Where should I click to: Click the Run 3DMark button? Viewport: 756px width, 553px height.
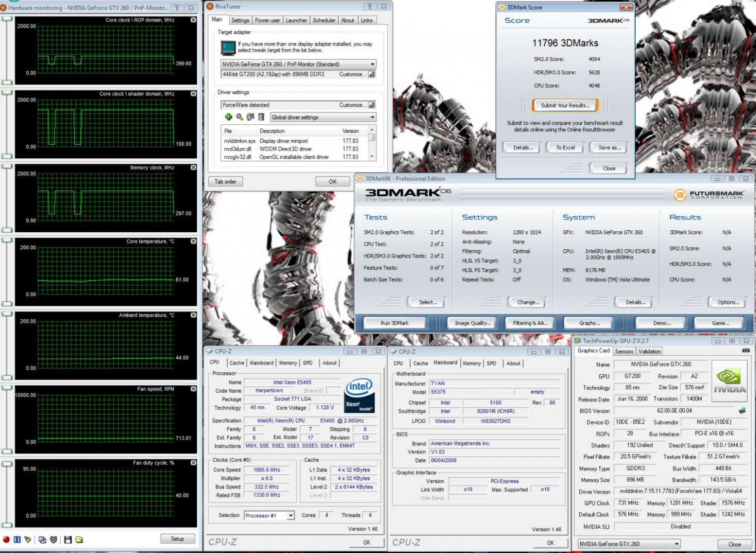(395, 323)
